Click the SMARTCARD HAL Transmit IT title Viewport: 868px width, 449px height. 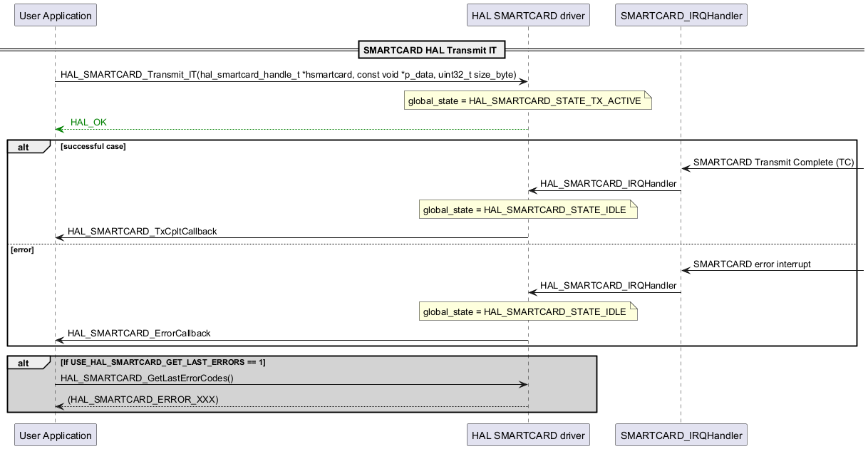(x=430, y=50)
